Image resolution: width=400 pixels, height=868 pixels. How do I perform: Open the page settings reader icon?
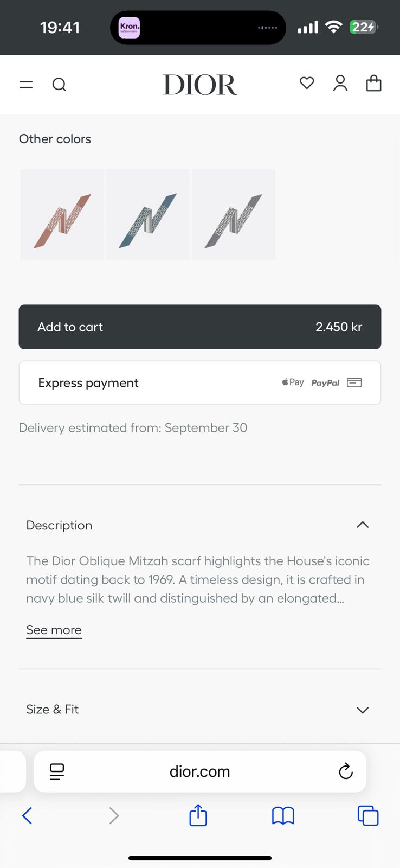click(57, 771)
